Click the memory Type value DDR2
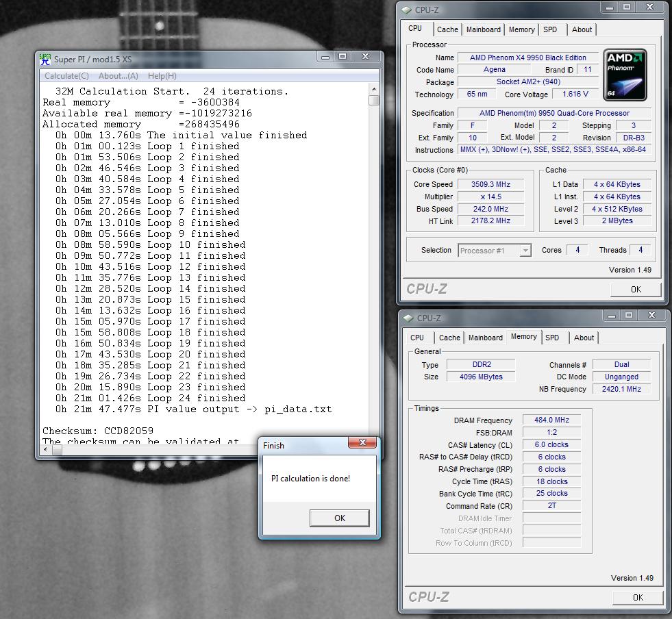672x619 pixels. tap(482, 364)
